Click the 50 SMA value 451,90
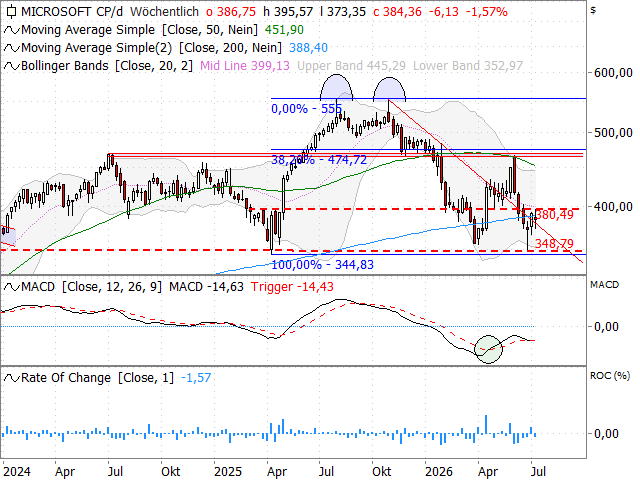Image resolution: width=640 pixels, height=480 pixels. coord(284,30)
